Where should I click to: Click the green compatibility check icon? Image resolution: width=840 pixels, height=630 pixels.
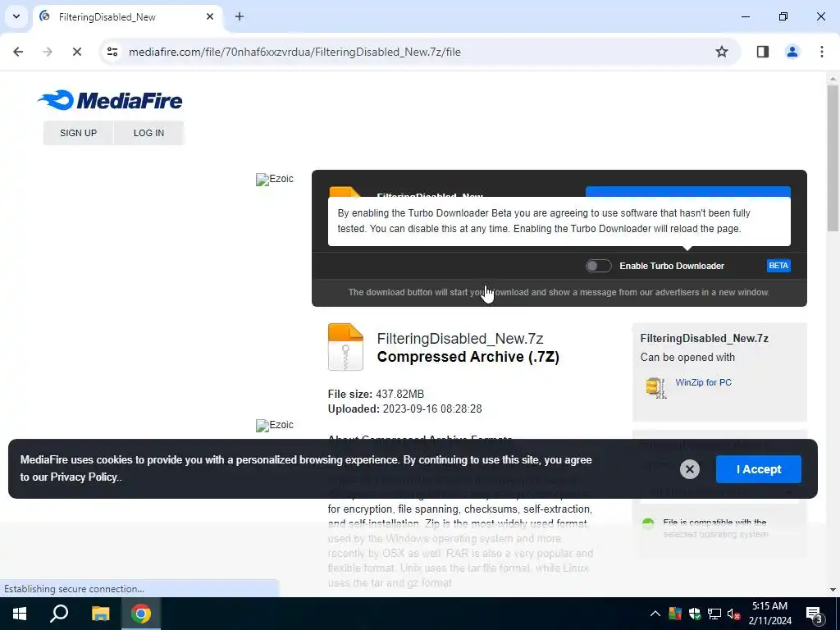tap(648, 524)
